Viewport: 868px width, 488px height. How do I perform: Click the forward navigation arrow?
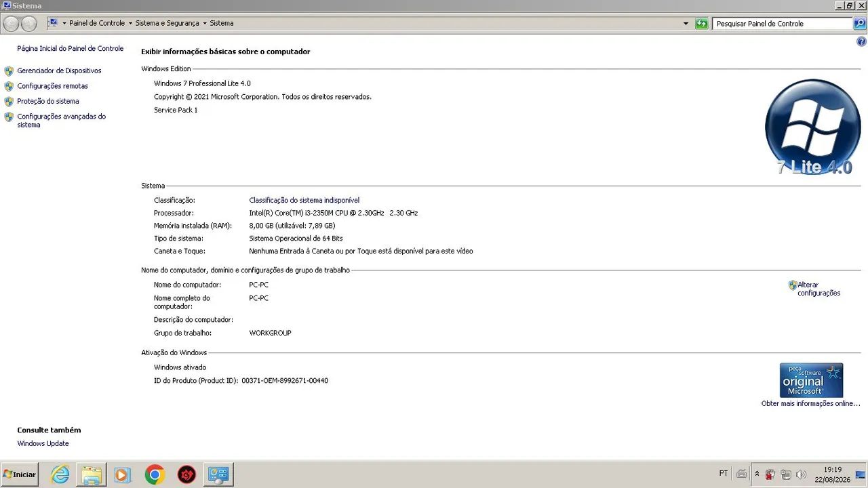tap(28, 24)
